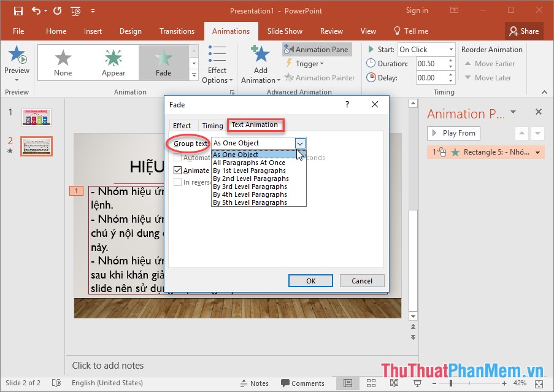Enable the Automatically after checkbox
This screenshot has width=554, height=392.
(x=177, y=158)
